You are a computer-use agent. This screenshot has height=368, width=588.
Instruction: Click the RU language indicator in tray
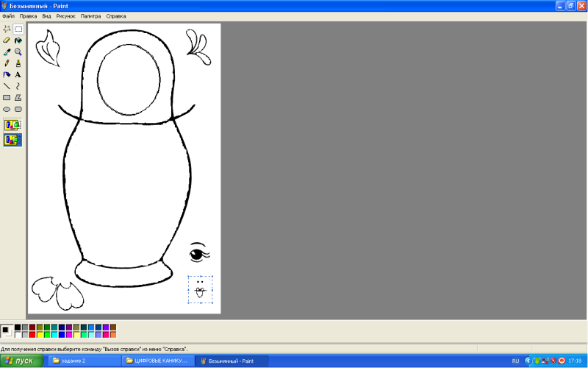coord(515,361)
